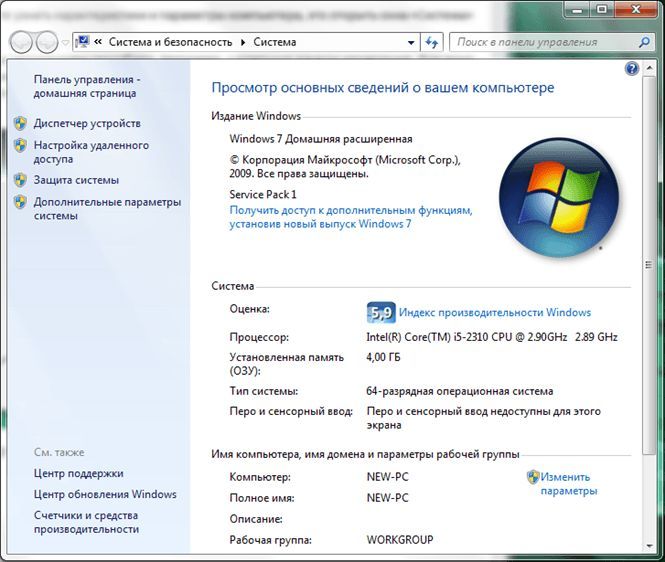Click the scrollbar down arrow
665x562 pixels.
pos(649,546)
